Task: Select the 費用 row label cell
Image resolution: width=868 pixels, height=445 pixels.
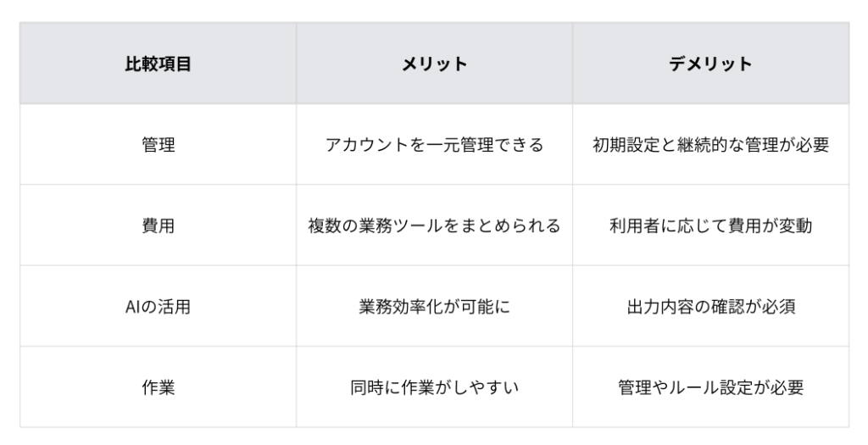Action: (158, 225)
